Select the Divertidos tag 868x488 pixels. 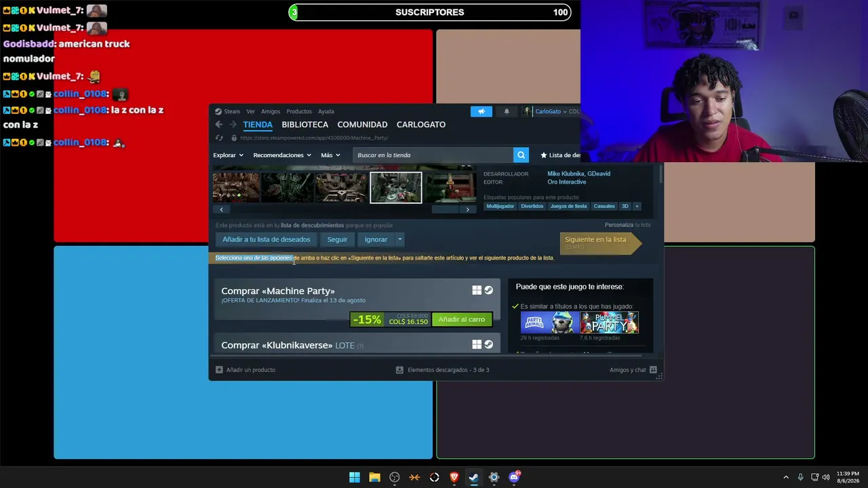click(532, 206)
